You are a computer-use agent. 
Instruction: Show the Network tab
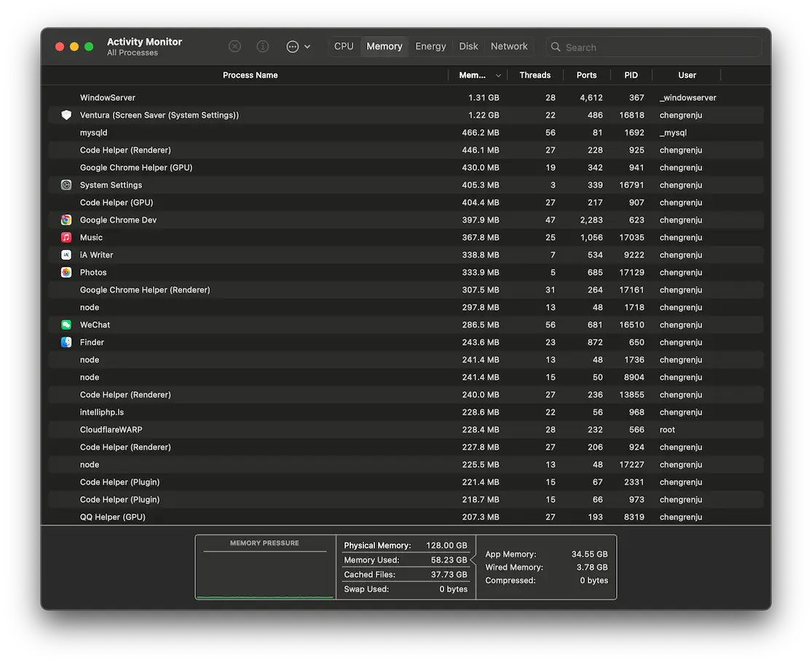click(509, 47)
